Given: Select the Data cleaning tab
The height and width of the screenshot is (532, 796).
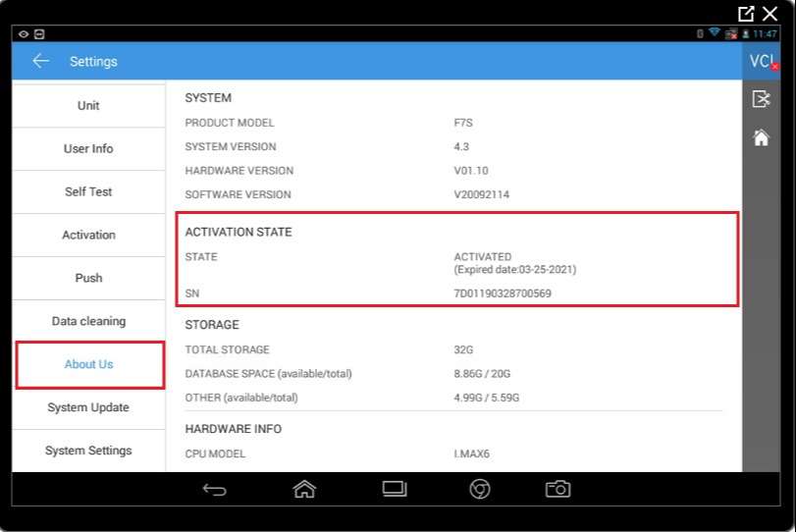Looking at the screenshot, I should [88, 321].
